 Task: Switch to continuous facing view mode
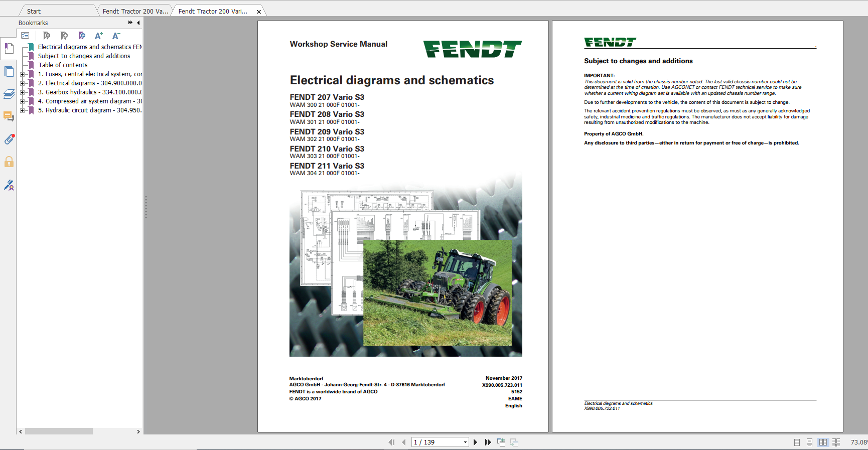[x=836, y=442]
